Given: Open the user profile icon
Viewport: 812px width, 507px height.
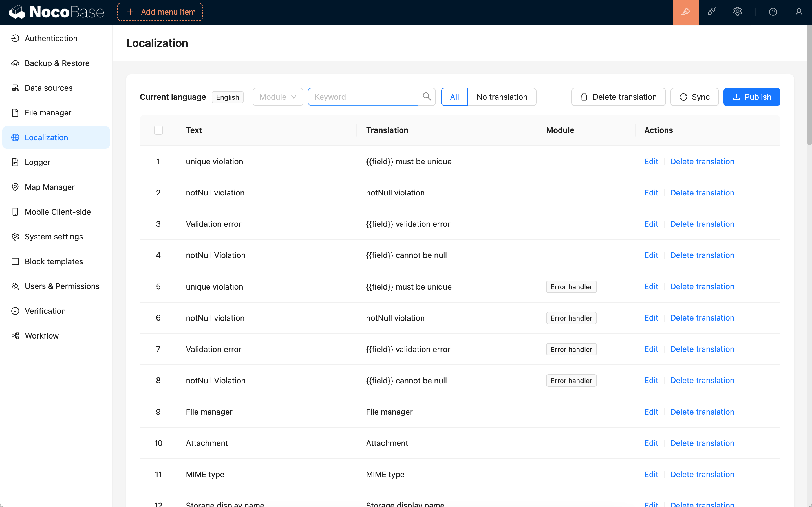Looking at the screenshot, I should (x=798, y=12).
